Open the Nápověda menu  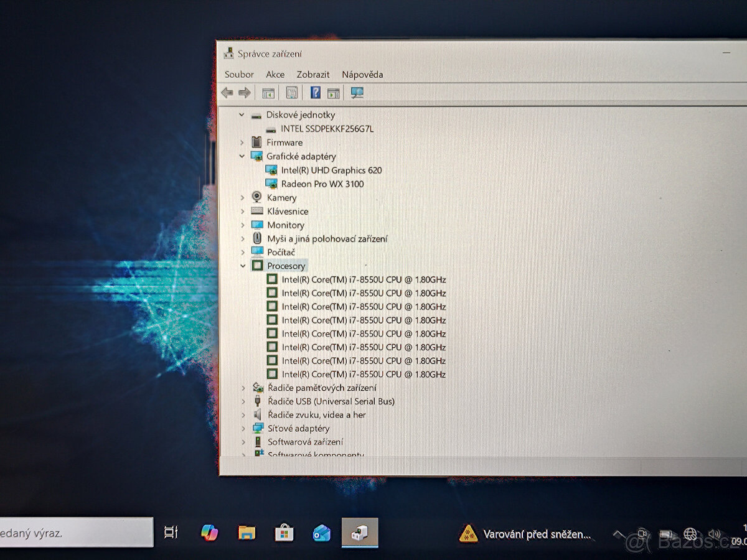(x=363, y=74)
